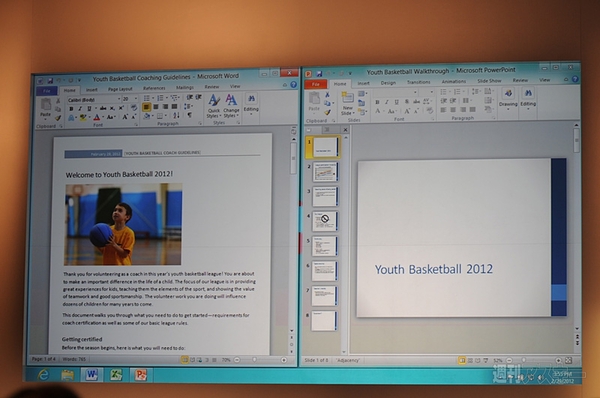The height and width of the screenshot is (398, 600).
Task: Click Normal view icon in PowerPoint's status bar
Action: (462, 360)
